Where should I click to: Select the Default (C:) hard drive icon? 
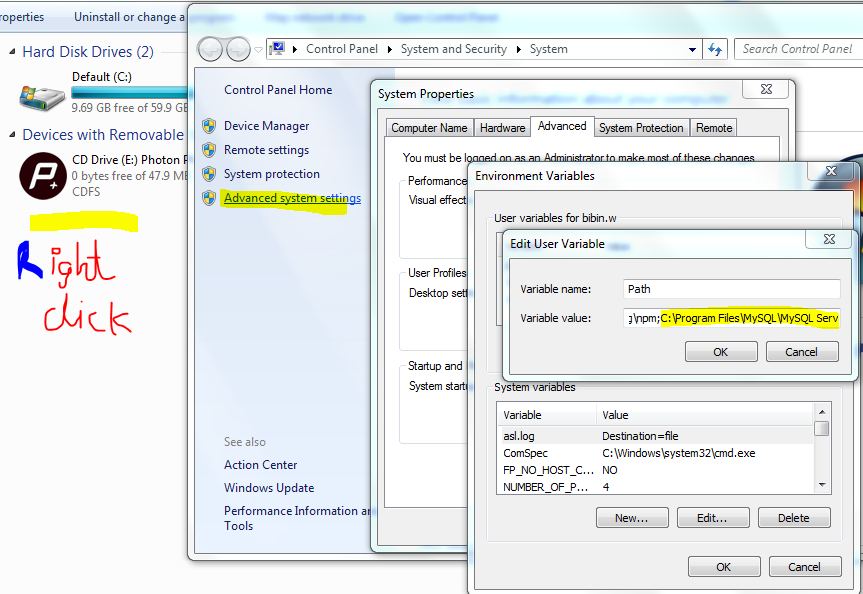42,97
